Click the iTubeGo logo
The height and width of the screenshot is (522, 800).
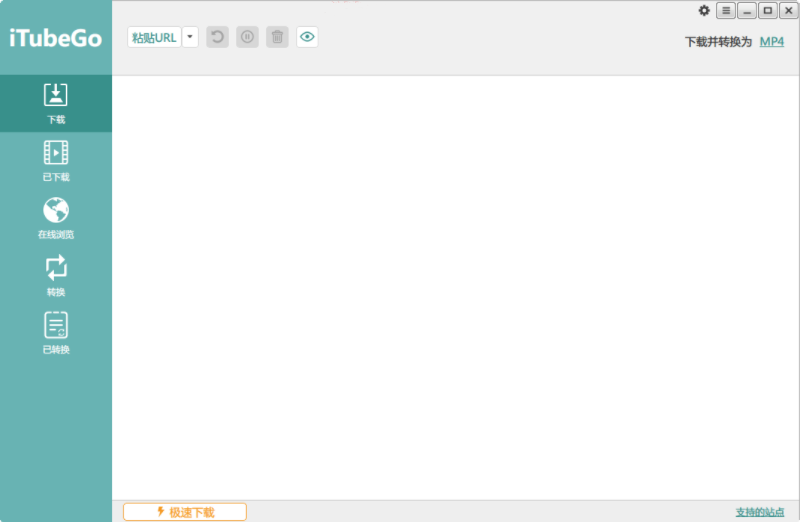pyautogui.click(x=56, y=38)
